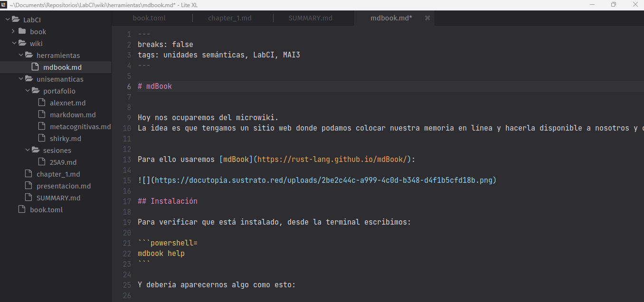Screen dimensions: 644x302
Task: Click the sesiones folder icon
Action: [36, 150]
